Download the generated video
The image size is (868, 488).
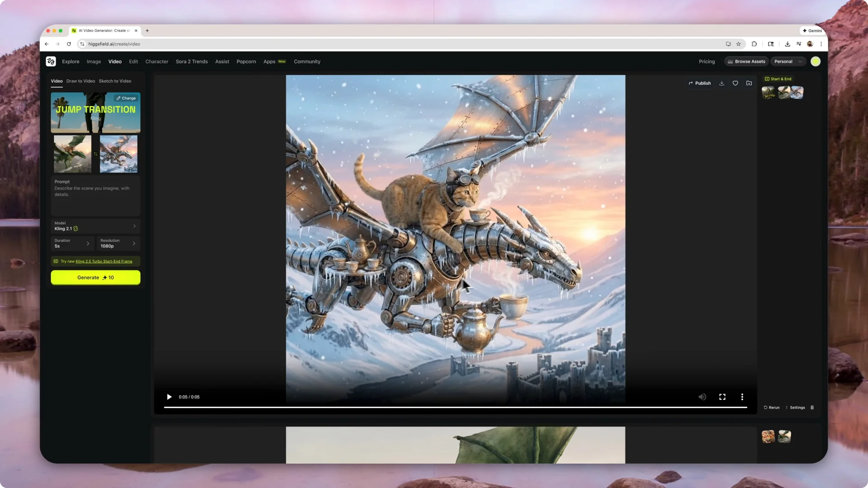[x=722, y=83]
